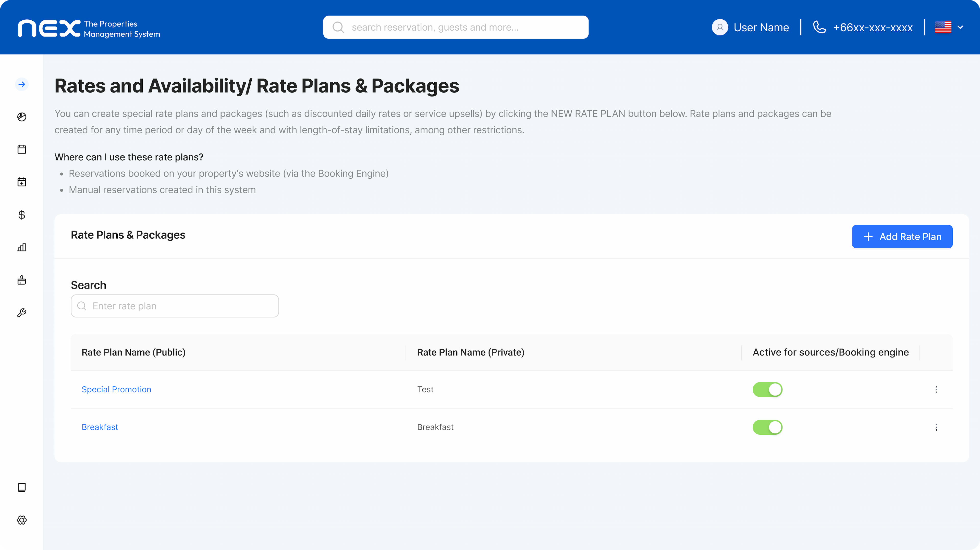Open the wrench tools icon

click(22, 313)
